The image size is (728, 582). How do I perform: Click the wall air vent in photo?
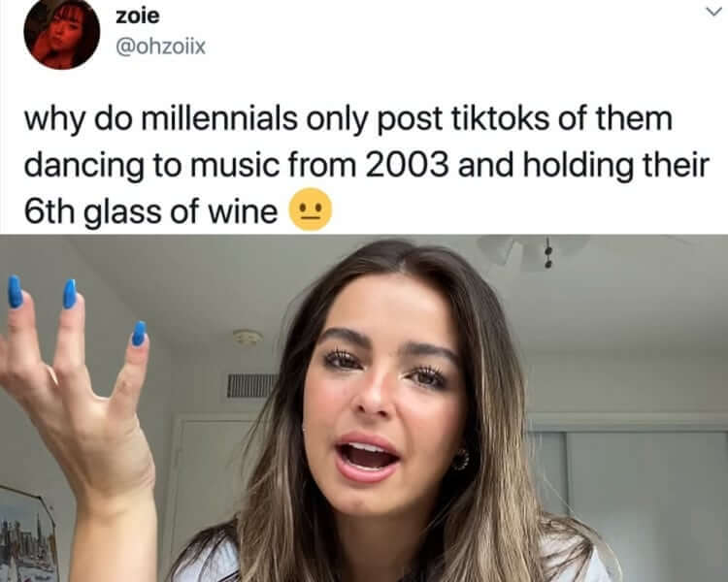click(251, 386)
